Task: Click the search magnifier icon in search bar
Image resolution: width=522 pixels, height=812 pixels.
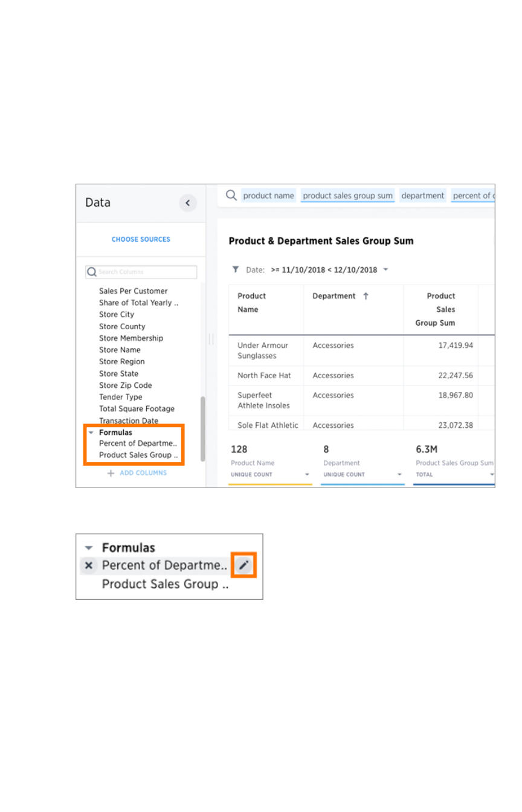Action: (x=231, y=195)
